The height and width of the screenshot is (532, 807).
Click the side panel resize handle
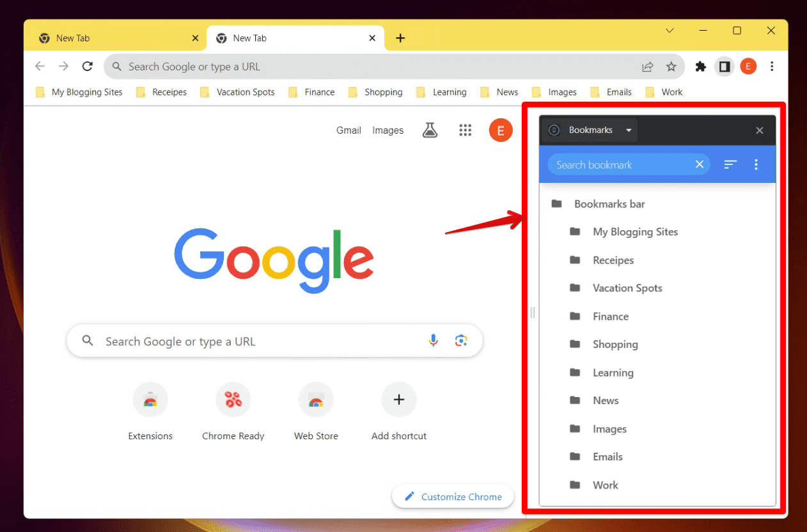pos(532,313)
